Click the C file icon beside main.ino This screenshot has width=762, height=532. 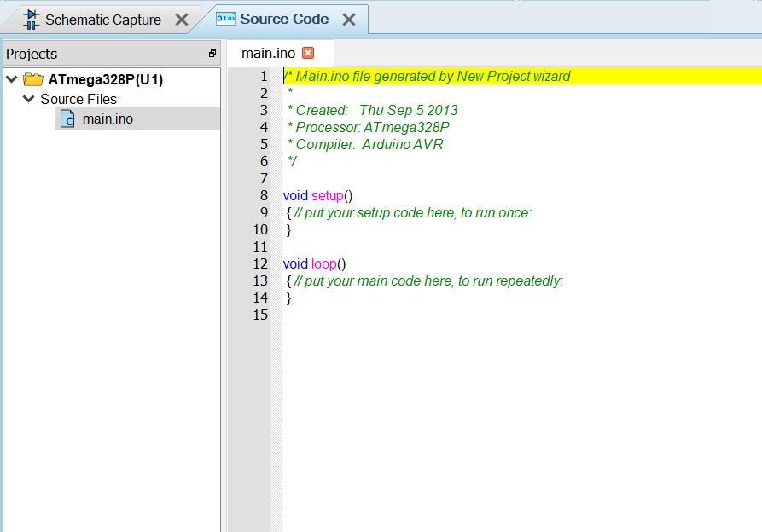67,119
